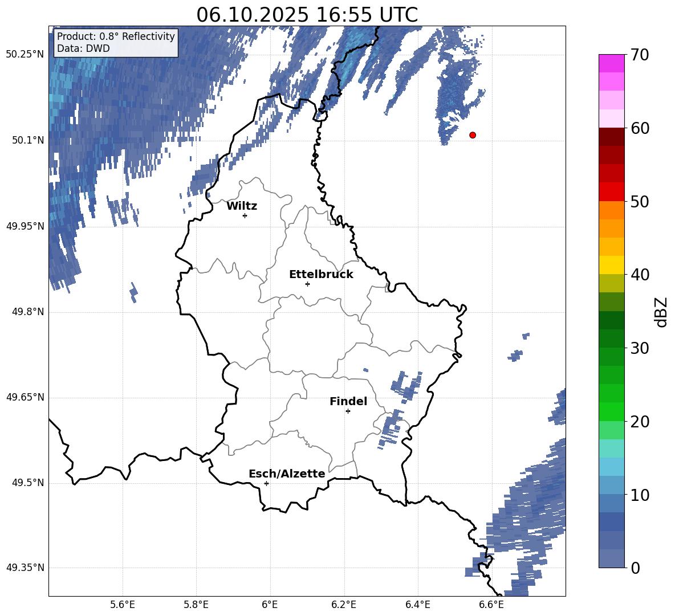Click the 50.1°N latitude label

click(x=28, y=140)
